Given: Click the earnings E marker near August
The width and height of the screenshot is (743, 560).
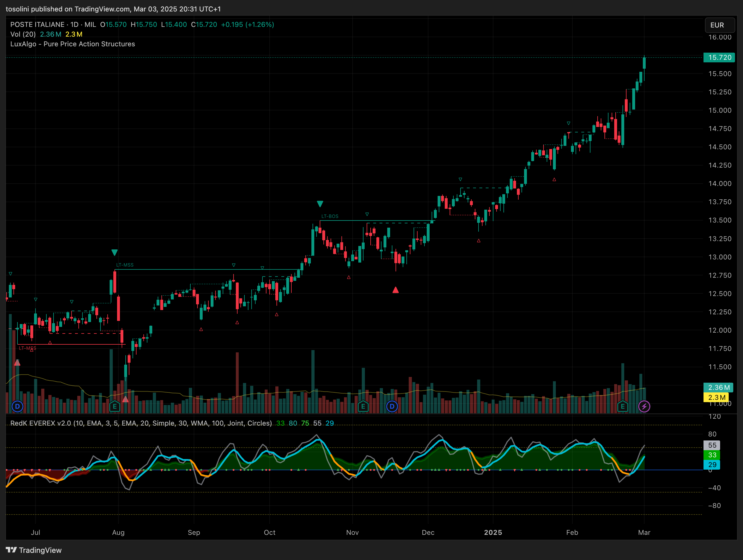Looking at the screenshot, I should (114, 407).
